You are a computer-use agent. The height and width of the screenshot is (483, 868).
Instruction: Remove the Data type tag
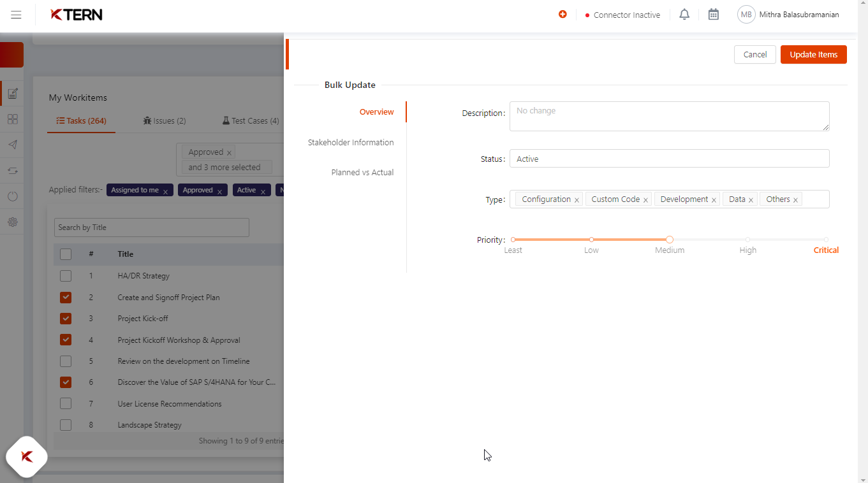[751, 200]
